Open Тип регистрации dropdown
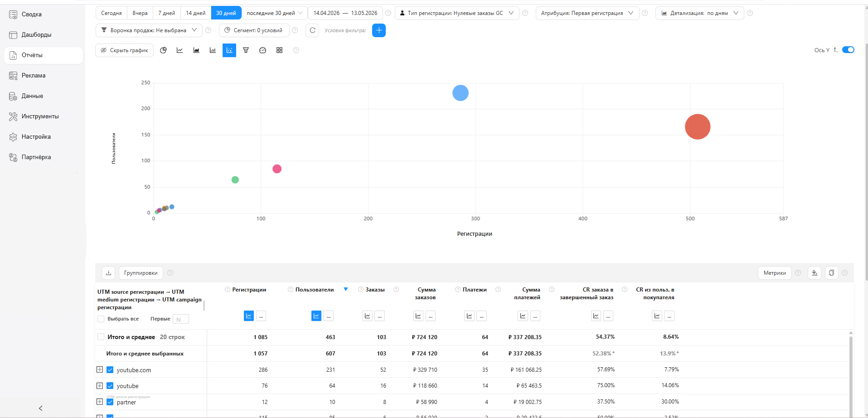This screenshot has height=418, width=868. point(457,13)
